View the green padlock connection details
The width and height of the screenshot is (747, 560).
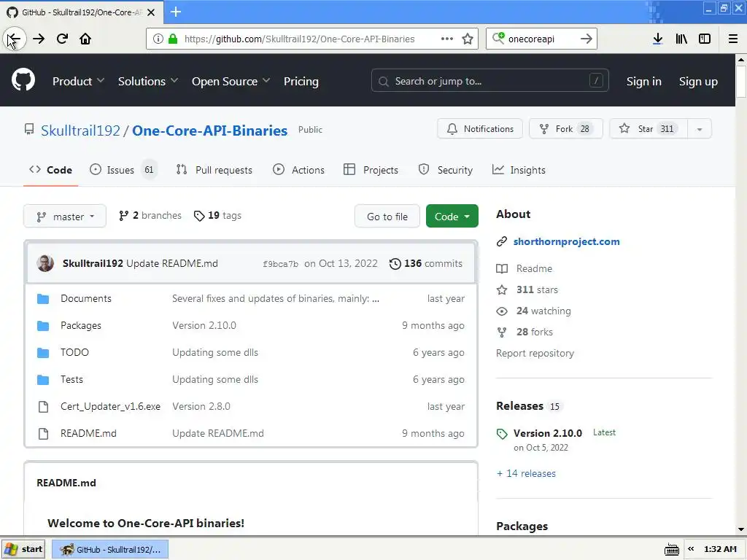pos(173,39)
